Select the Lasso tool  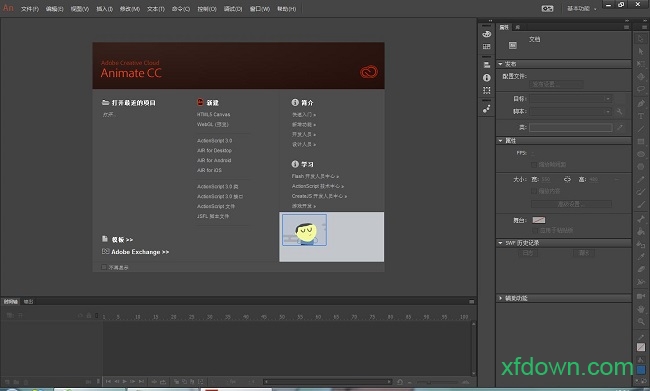point(641,89)
